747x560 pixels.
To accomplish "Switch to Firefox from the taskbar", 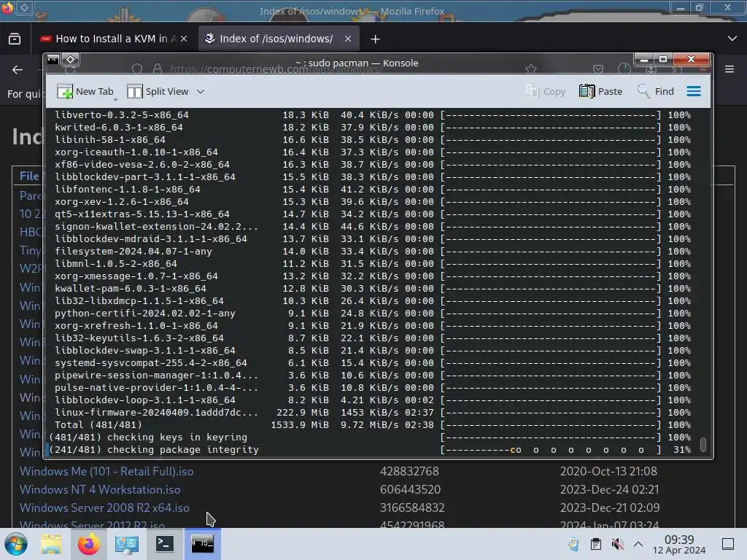I will pyautogui.click(x=88, y=544).
